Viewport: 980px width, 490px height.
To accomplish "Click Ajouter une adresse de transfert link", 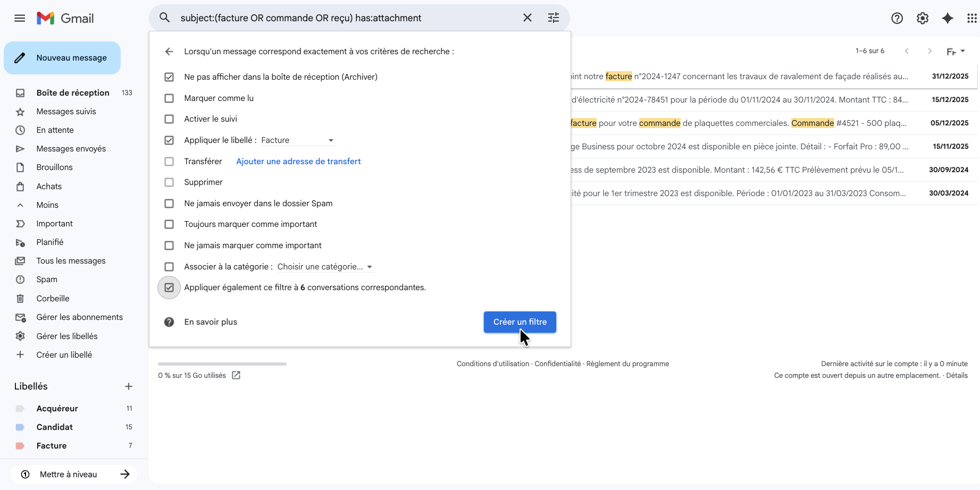I will (298, 162).
